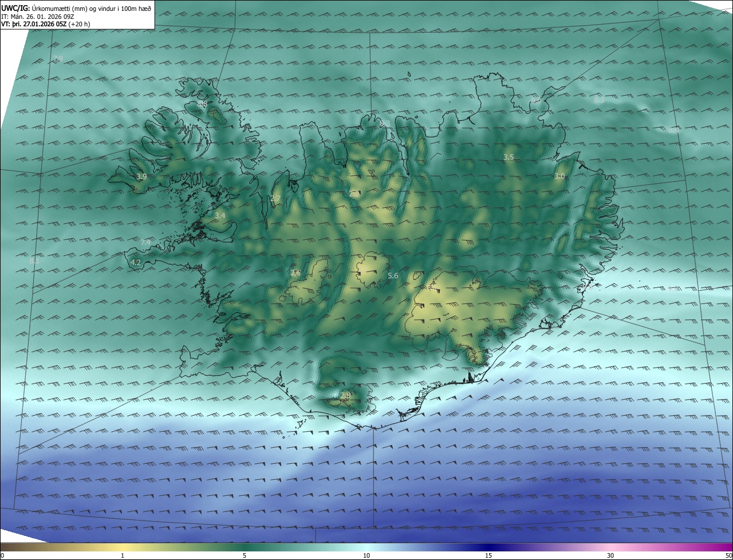Click the 4.2 value label on Snæfellsnes
Image resolution: width=733 pixels, height=560 pixels.
click(136, 262)
